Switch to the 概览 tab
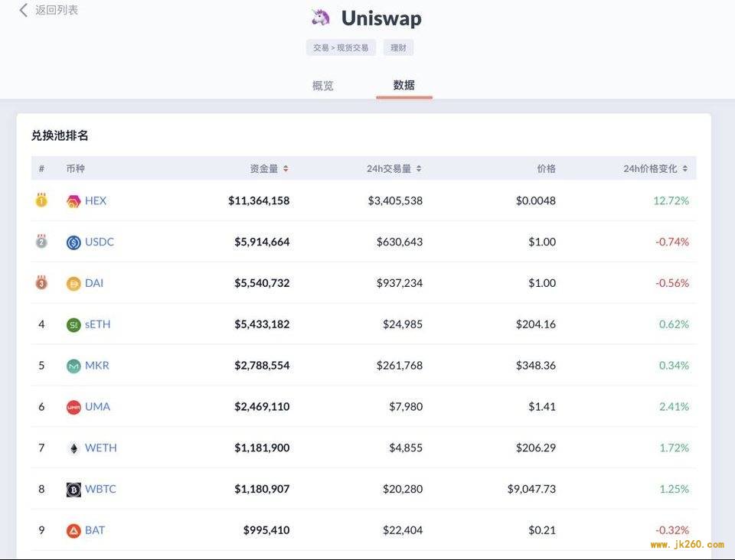The height and width of the screenshot is (560, 735). (x=322, y=86)
